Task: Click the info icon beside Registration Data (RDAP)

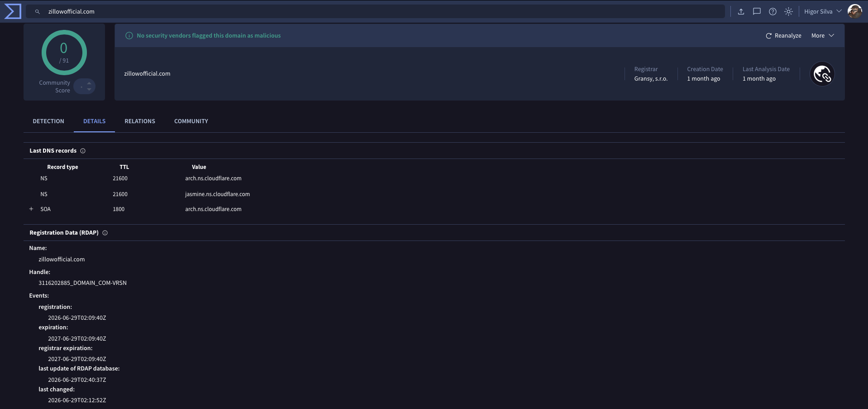Action: [105, 233]
